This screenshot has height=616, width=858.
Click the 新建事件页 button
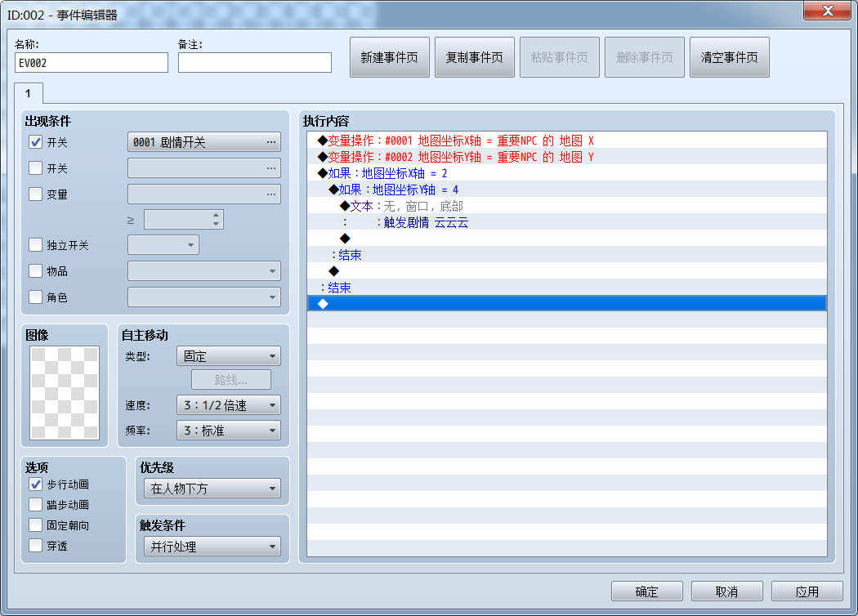[x=390, y=57]
